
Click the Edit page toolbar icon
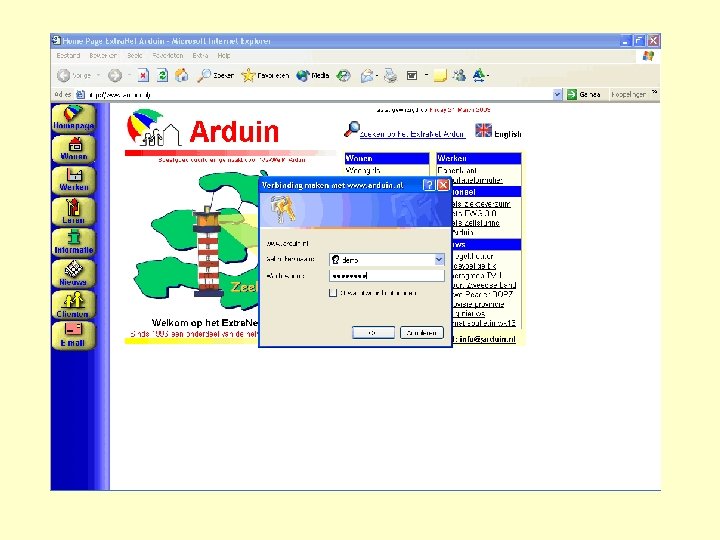(x=412, y=75)
